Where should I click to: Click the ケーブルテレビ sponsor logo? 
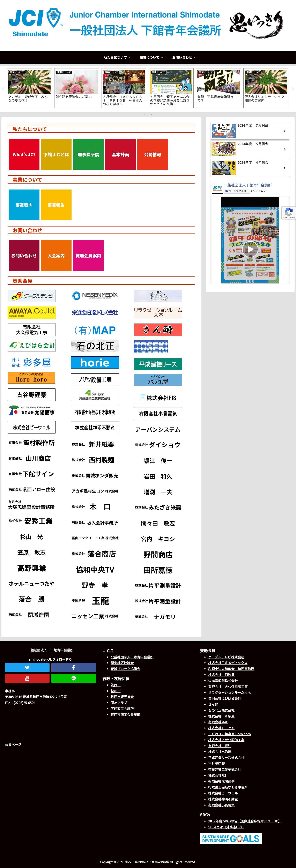(32, 296)
